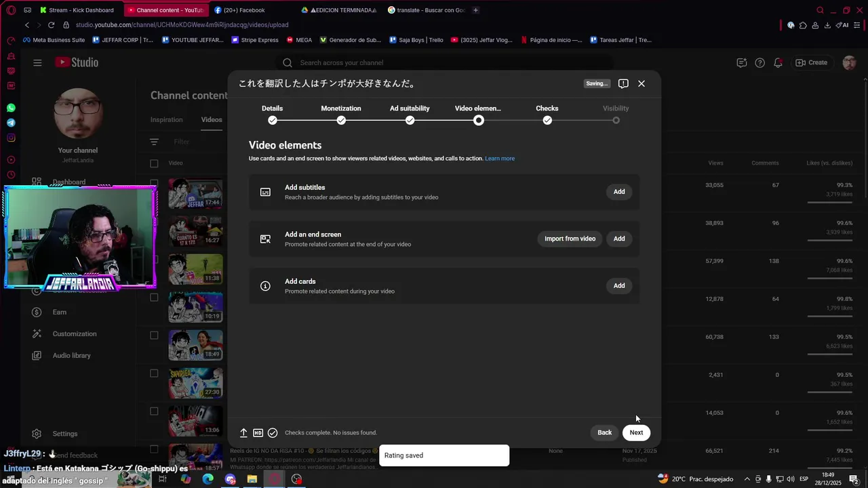
Task: Open Customization in the sidebar
Action: coord(75,333)
